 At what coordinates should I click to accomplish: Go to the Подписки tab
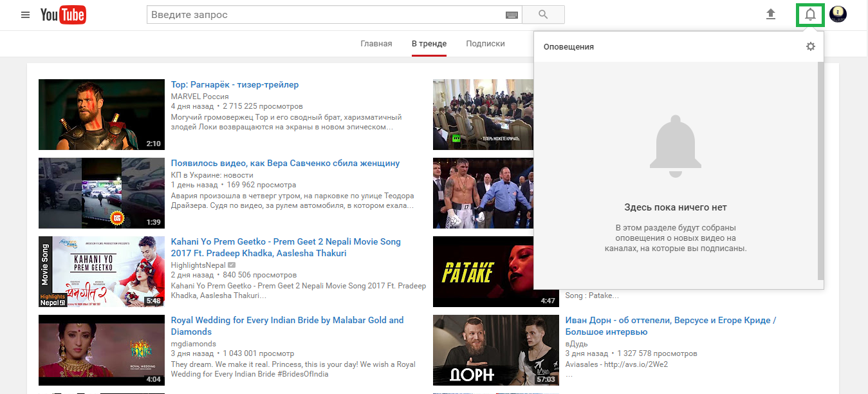pyautogui.click(x=485, y=44)
